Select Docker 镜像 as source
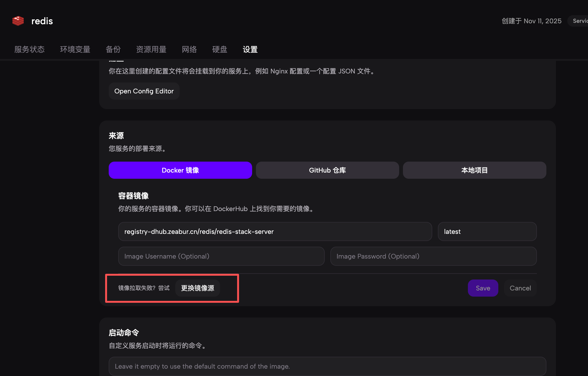The width and height of the screenshot is (588, 376). point(180,170)
